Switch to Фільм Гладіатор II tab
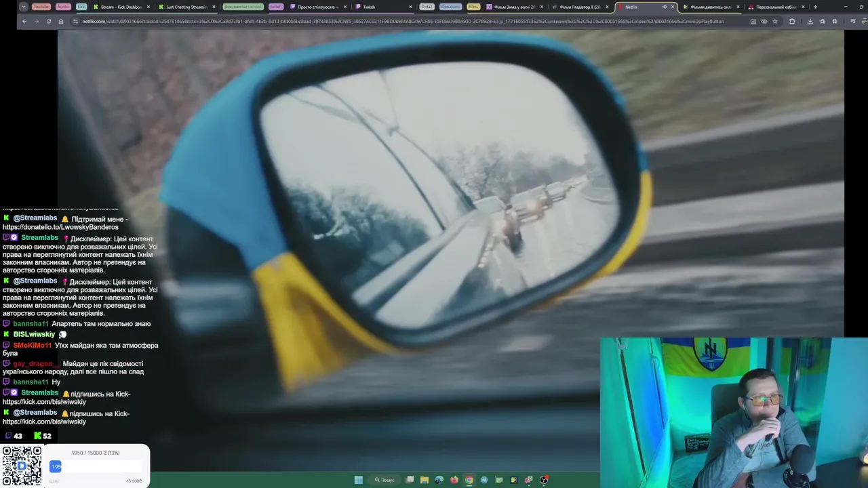This screenshot has width=868, height=488. pyautogui.click(x=580, y=7)
